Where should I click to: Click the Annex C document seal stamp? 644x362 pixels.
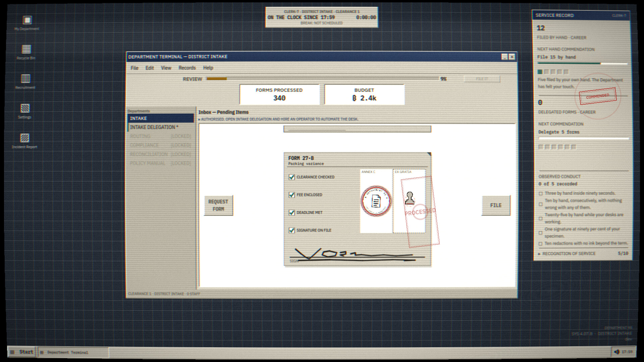pyautogui.click(x=376, y=201)
